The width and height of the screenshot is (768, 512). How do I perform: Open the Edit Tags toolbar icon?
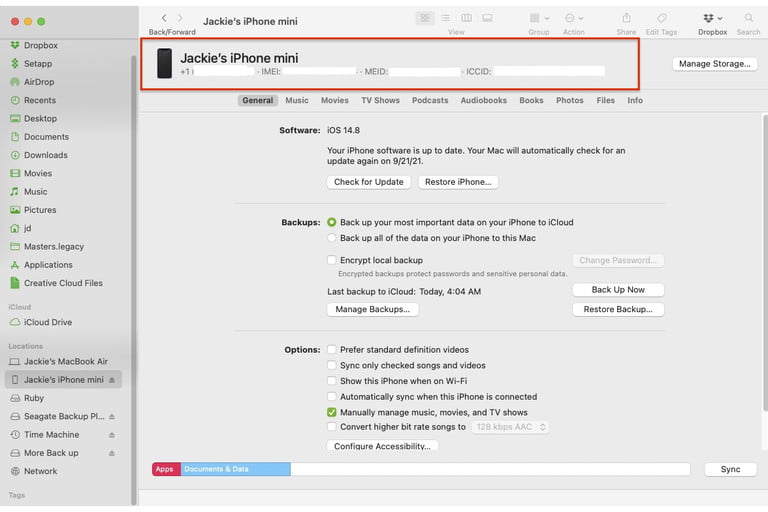(x=662, y=18)
